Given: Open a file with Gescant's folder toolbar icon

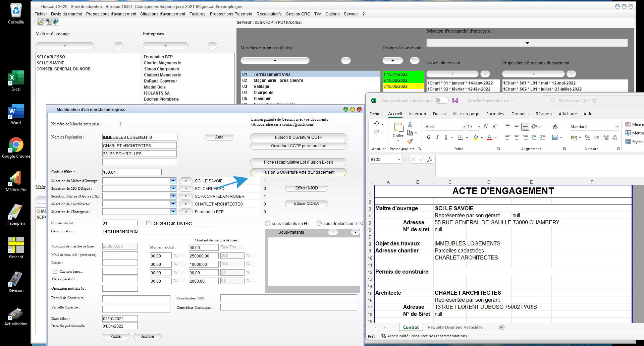Looking at the screenshot, I should click(41, 22).
